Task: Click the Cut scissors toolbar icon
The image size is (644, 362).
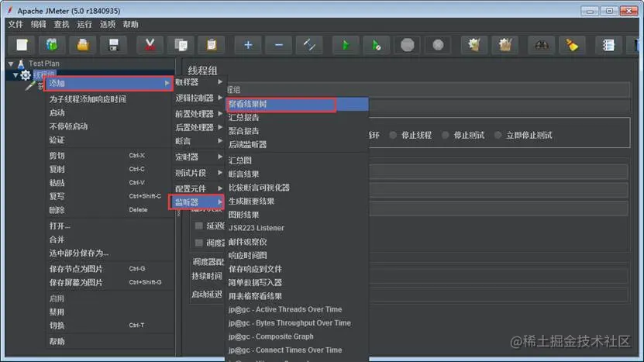Action: pyautogui.click(x=150, y=45)
